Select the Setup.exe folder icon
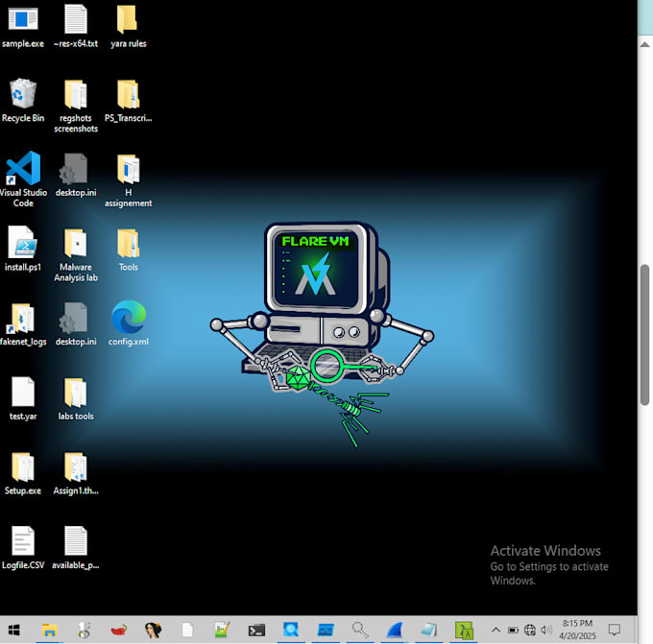The image size is (653, 644). [x=23, y=473]
